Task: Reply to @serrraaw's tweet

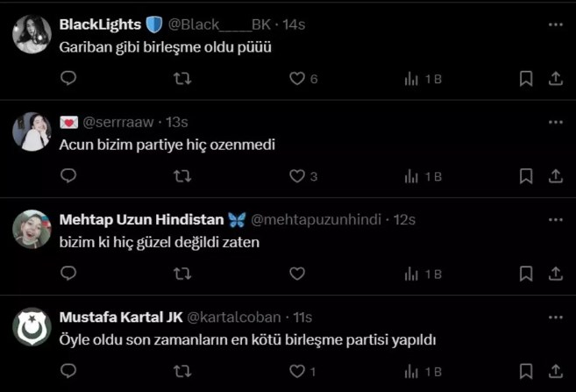Action: (x=68, y=176)
